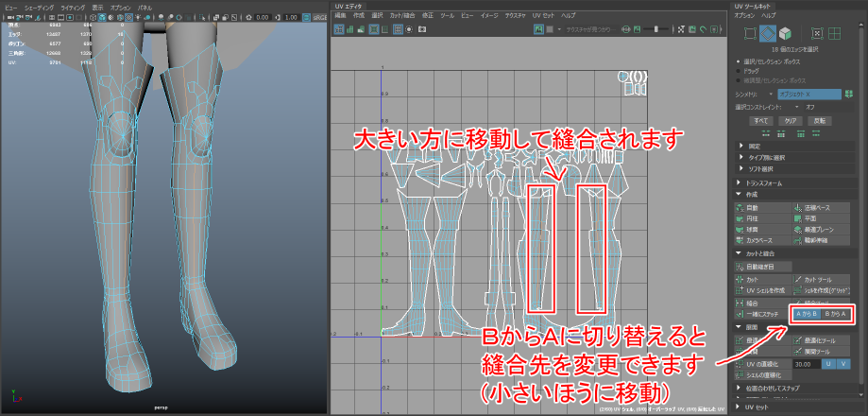The image size is (868, 416).
Task: Select the UV shell selection mode cube icon
Action: [784, 34]
